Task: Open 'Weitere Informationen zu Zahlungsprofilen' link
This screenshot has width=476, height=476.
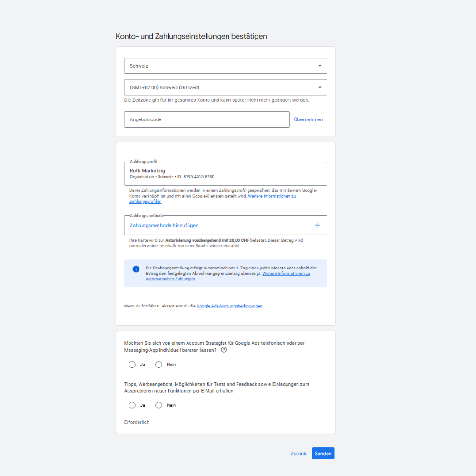Action: [272, 196]
